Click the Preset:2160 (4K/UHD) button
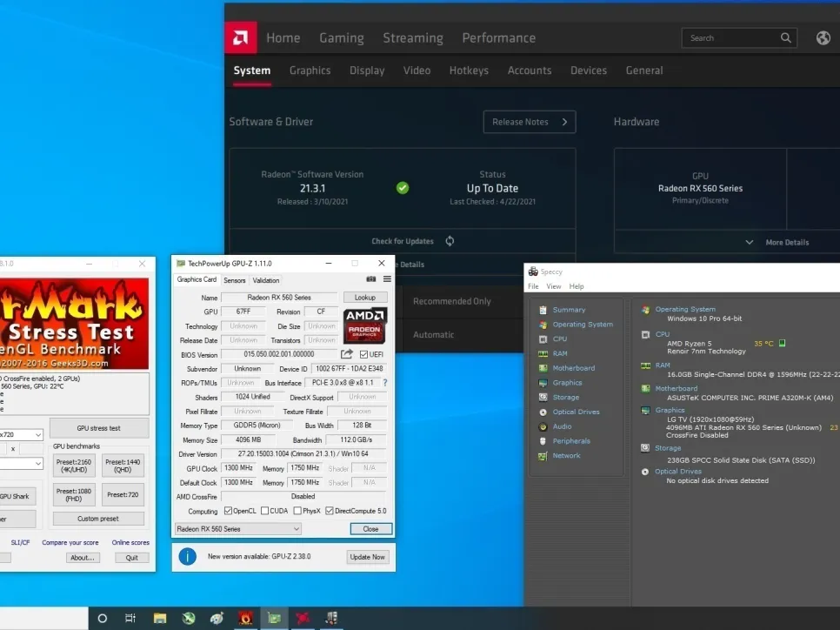The width and height of the screenshot is (840, 630). [73, 466]
